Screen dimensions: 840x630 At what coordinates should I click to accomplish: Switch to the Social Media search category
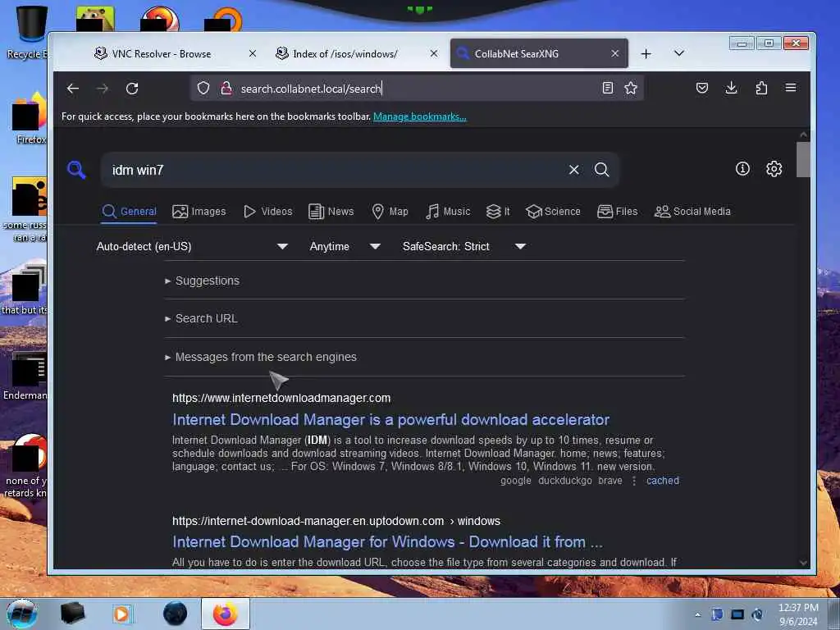tap(692, 212)
